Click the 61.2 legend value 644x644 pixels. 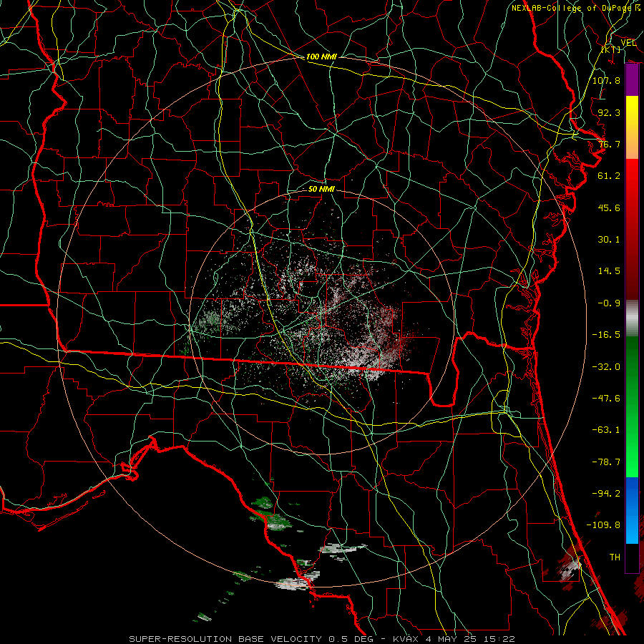(x=609, y=176)
